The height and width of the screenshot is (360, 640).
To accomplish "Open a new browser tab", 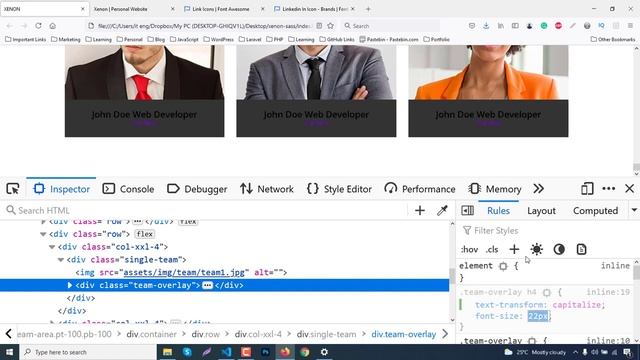I will [368, 9].
